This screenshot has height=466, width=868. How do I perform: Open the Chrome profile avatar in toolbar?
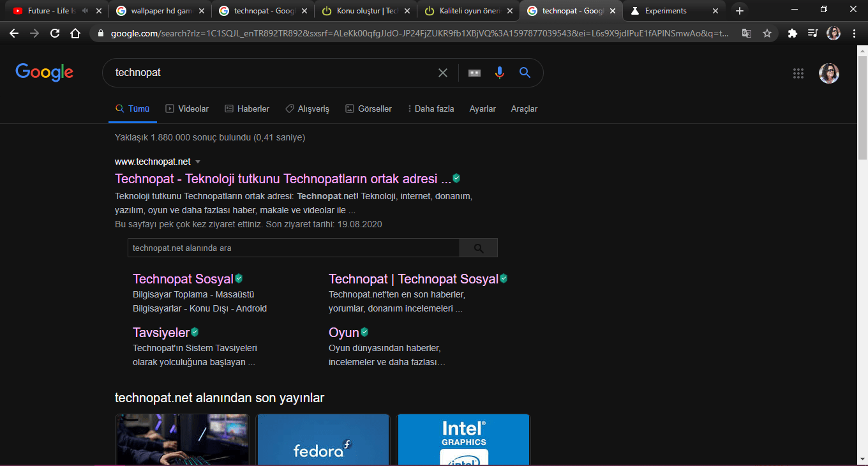[x=834, y=34]
